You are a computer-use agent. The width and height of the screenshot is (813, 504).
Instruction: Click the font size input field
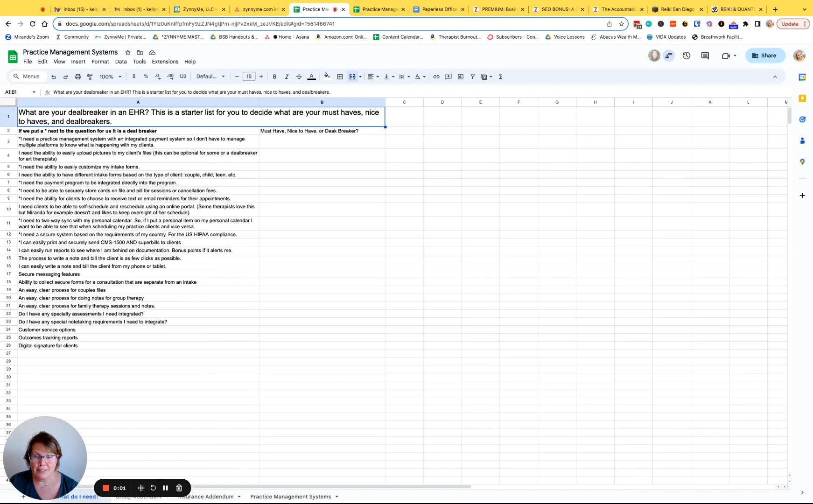click(x=249, y=77)
